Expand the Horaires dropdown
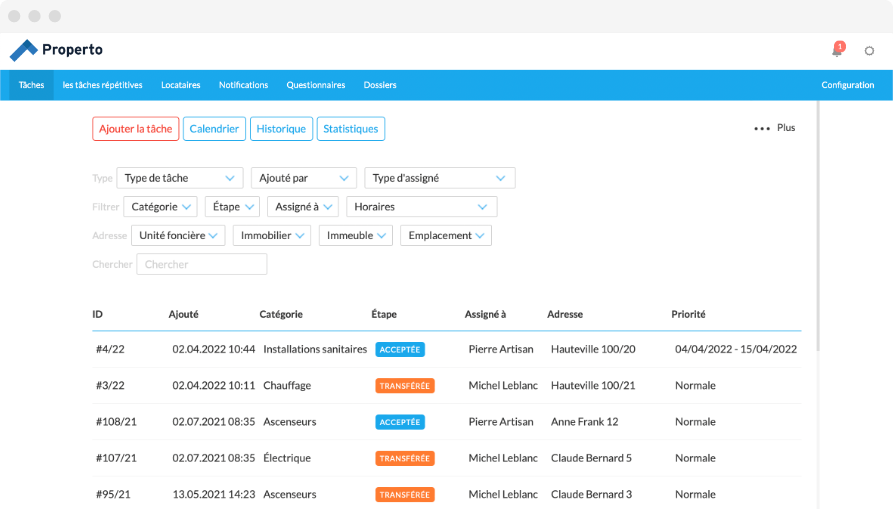This screenshot has width=893, height=509. pos(421,207)
